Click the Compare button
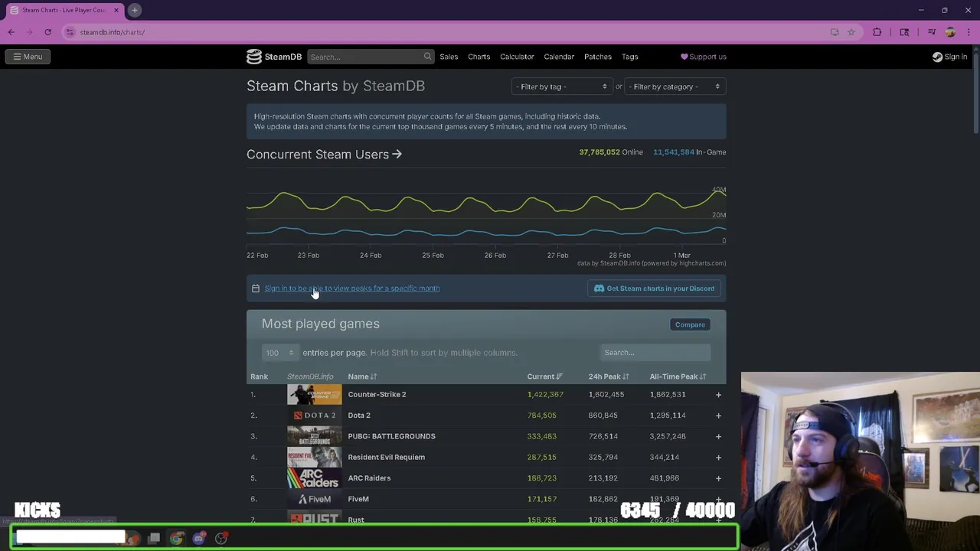The width and height of the screenshot is (980, 551). point(690,324)
